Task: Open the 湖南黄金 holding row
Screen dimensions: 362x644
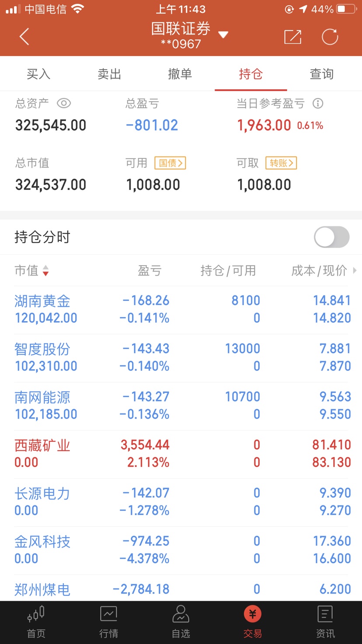Action: [x=181, y=310]
